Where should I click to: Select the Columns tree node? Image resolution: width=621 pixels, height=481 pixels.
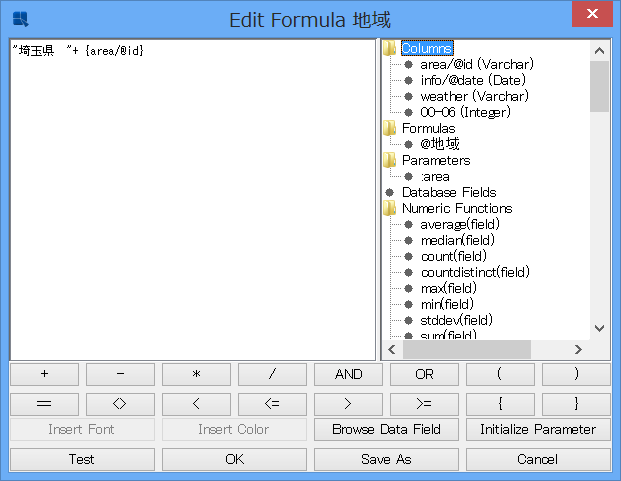[x=427, y=48]
